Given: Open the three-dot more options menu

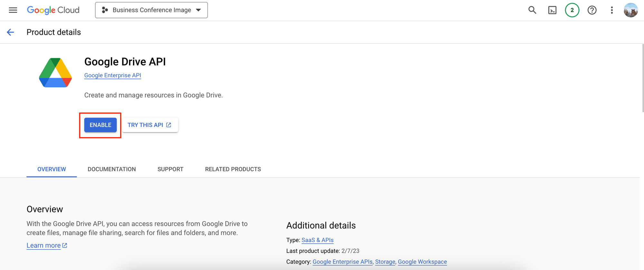Looking at the screenshot, I should coord(612,10).
